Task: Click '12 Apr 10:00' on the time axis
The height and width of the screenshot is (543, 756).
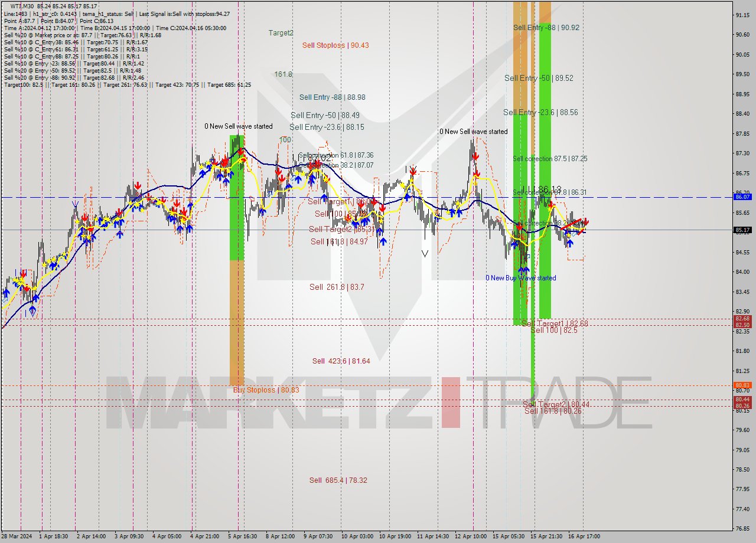Action: (x=471, y=537)
